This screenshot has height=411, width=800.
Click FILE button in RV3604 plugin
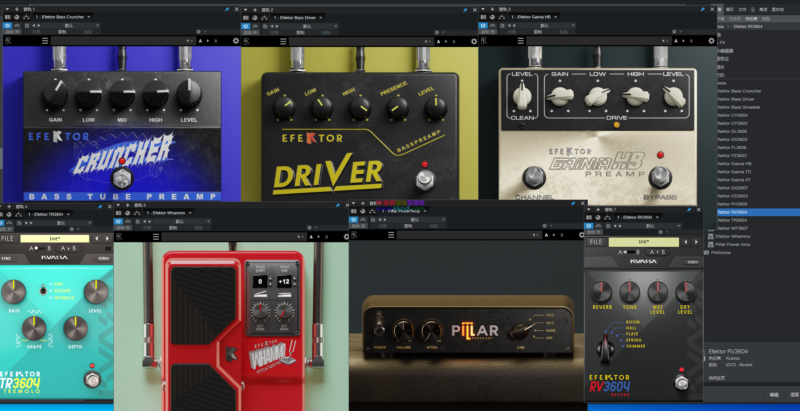pos(596,242)
